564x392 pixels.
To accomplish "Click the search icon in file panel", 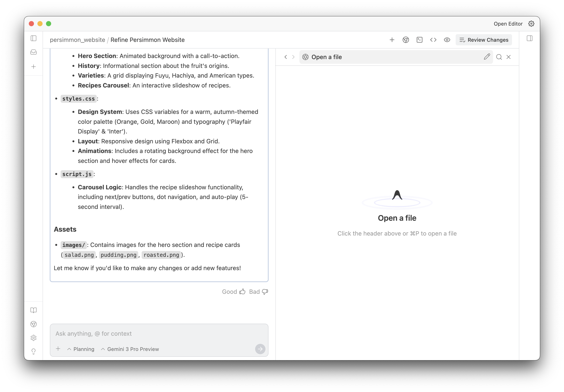I will (499, 57).
